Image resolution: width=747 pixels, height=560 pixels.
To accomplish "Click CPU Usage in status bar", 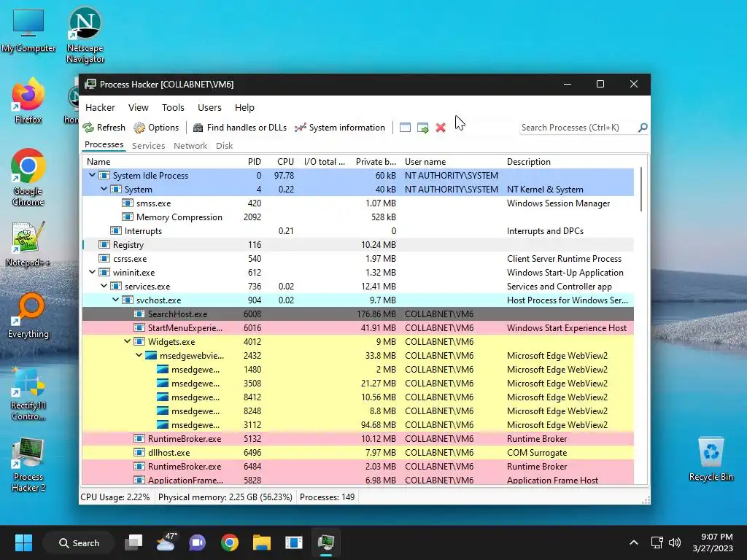I will (115, 497).
